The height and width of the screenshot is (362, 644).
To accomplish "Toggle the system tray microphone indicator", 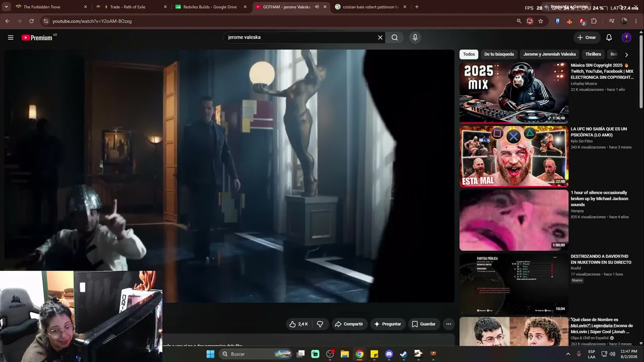I will 579,354.
